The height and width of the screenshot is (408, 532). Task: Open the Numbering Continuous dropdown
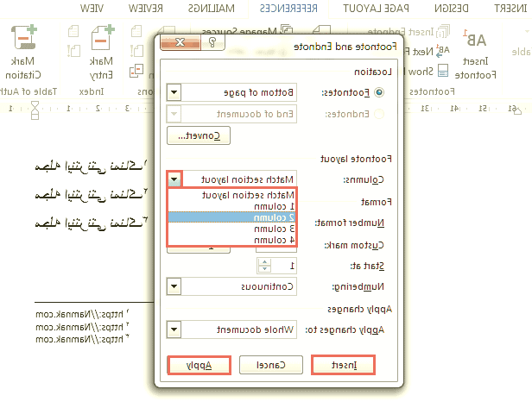pos(174,286)
